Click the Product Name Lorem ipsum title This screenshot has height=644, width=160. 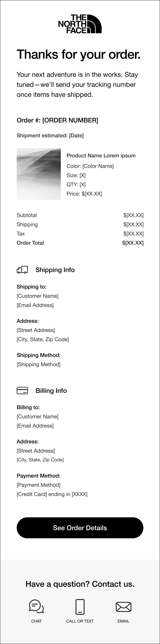click(101, 155)
